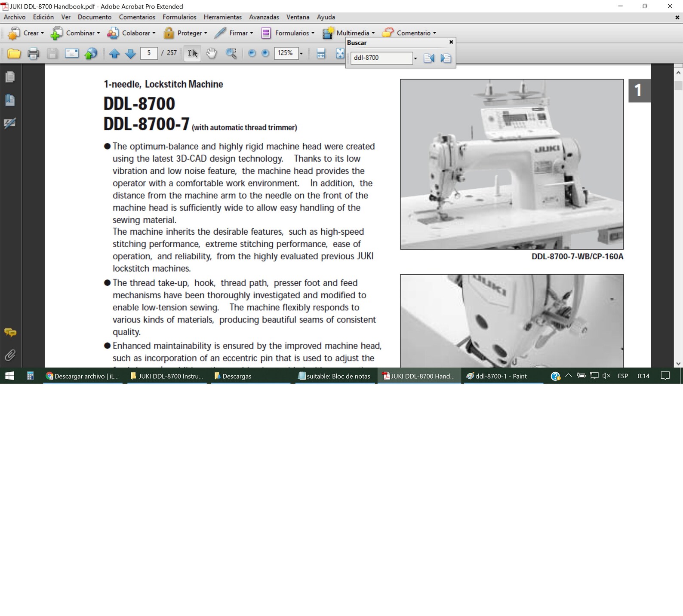
Task: Open the notifications action center
Action: tap(665, 376)
